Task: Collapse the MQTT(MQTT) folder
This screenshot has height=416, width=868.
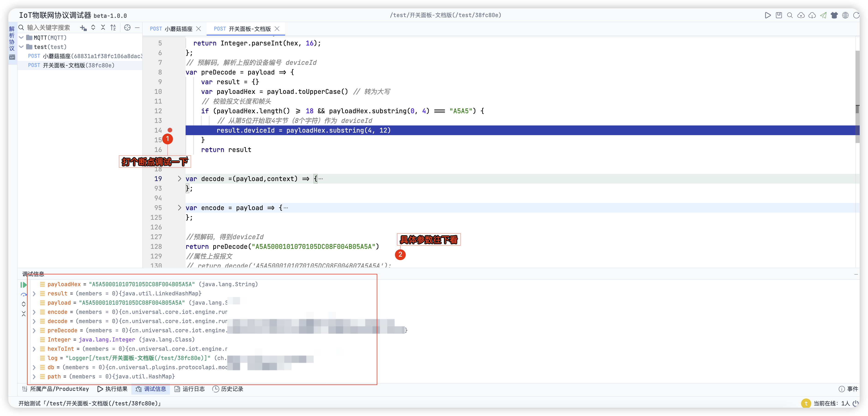Action: tap(21, 38)
